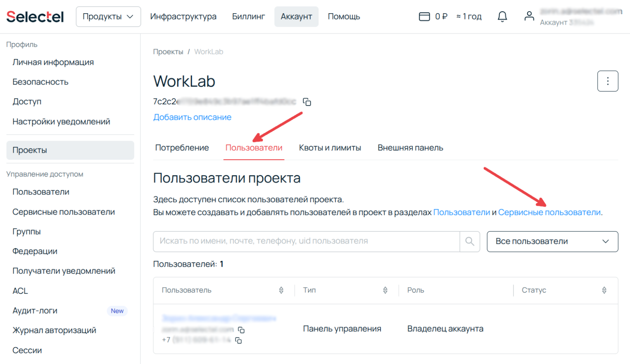Image resolution: width=630 pixels, height=364 pixels.
Task: Open the notifications bell
Action: click(x=502, y=16)
